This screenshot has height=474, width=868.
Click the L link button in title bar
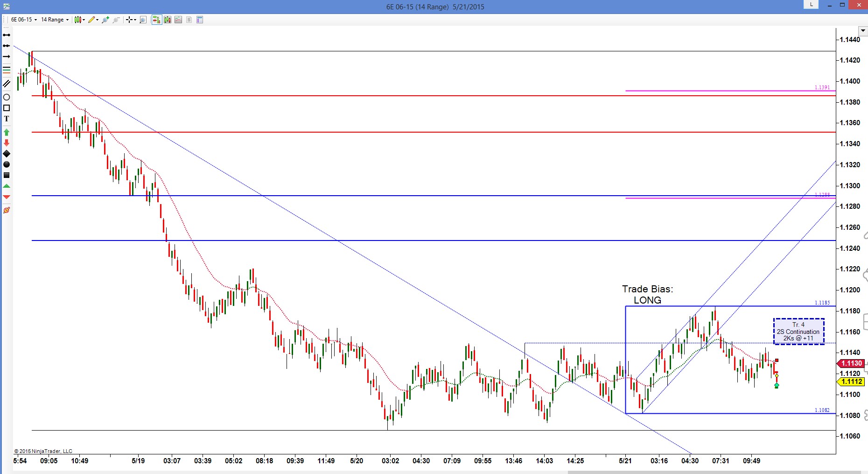click(x=811, y=5)
